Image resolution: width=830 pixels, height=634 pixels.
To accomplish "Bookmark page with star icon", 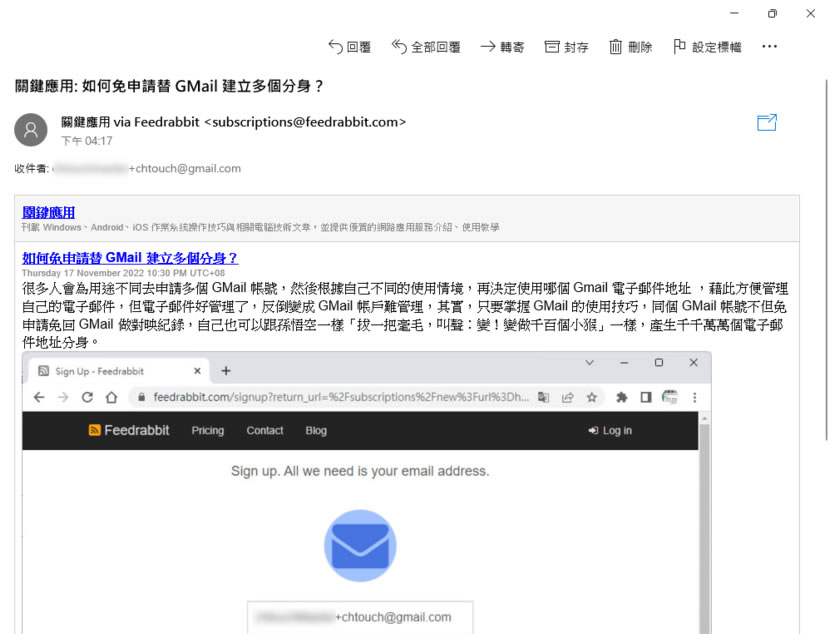I will [592, 397].
